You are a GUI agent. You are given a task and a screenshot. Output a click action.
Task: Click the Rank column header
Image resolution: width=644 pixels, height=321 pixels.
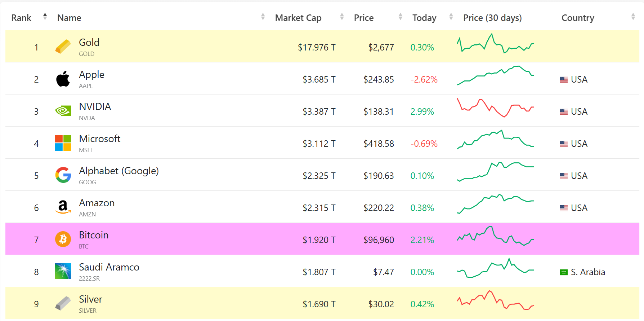tap(21, 18)
